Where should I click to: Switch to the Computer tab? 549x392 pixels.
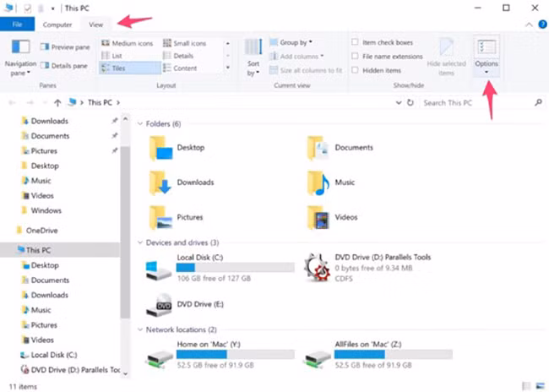tap(57, 24)
